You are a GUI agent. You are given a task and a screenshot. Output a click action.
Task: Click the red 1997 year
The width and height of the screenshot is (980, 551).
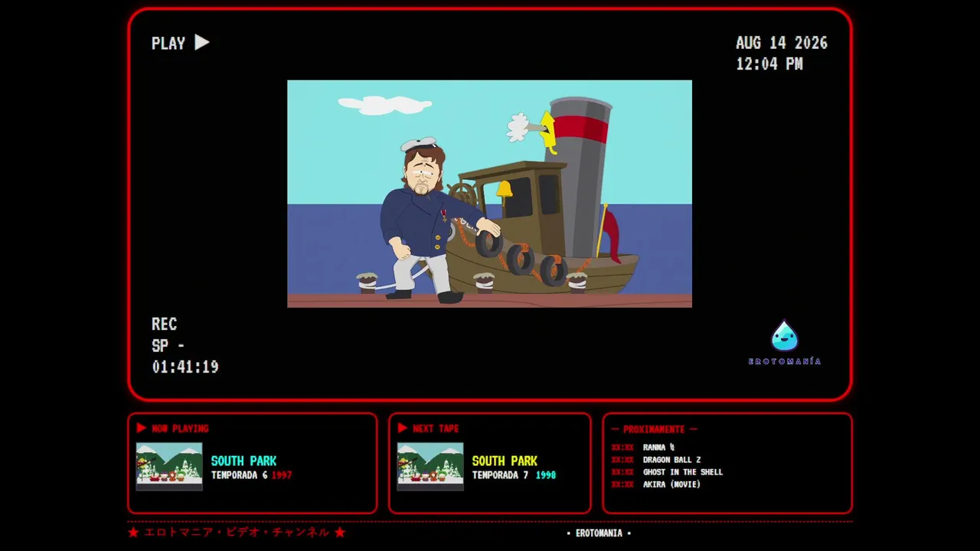pyautogui.click(x=282, y=475)
